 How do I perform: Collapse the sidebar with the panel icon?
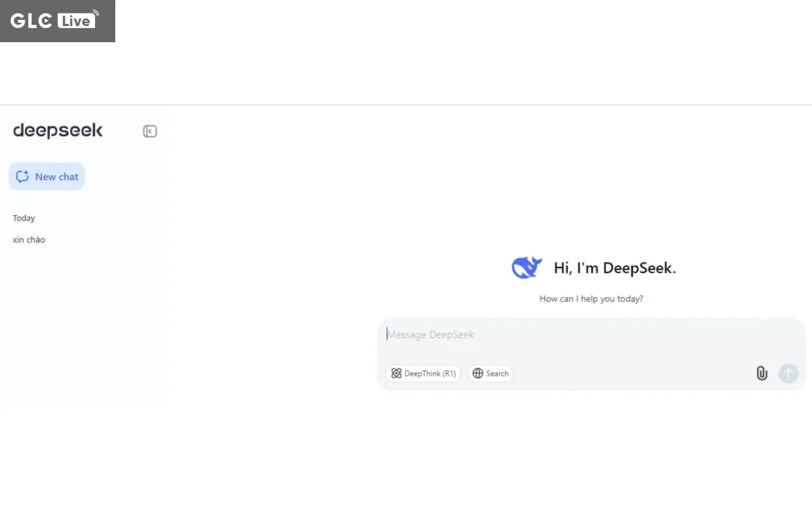[150, 131]
